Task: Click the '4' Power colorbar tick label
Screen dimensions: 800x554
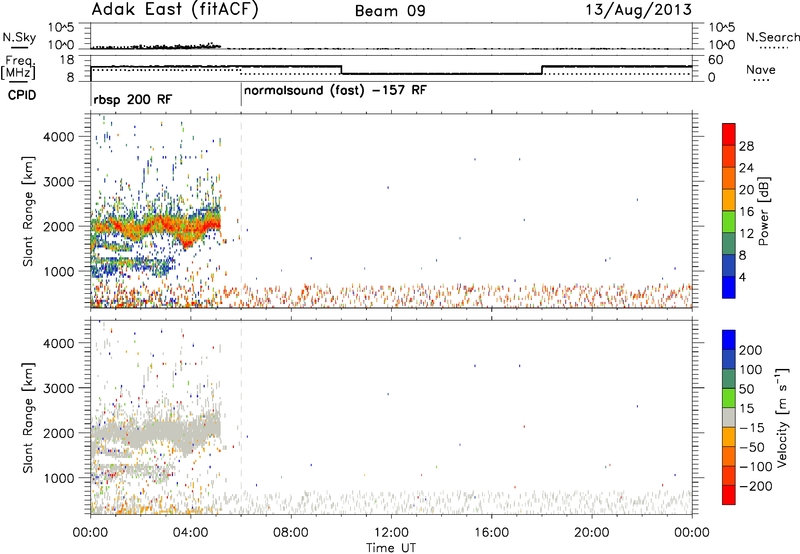Action: click(742, 277)
